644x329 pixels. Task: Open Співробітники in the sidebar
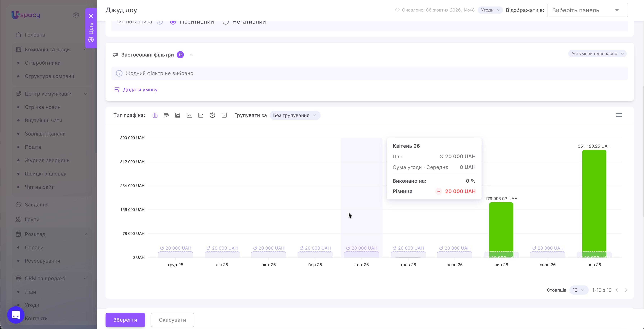click(x=43, y=63)
